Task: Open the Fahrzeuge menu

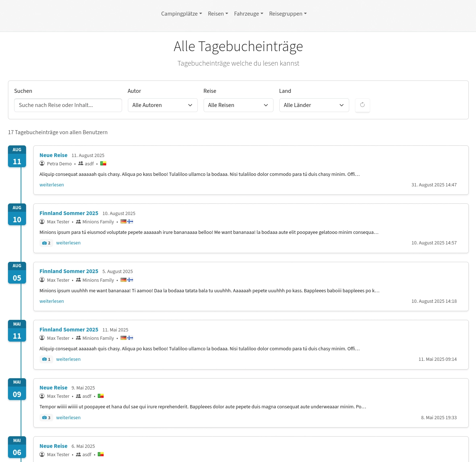Action: click(x=249, y=14)
